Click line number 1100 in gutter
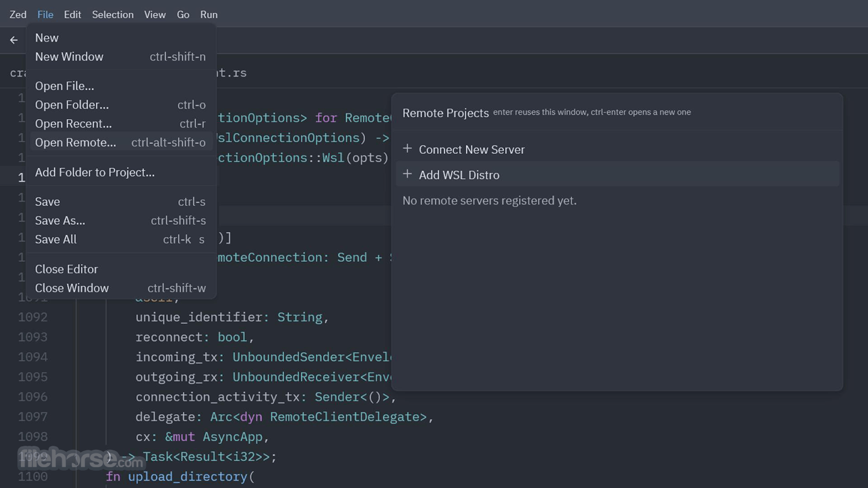 [32, 476]
